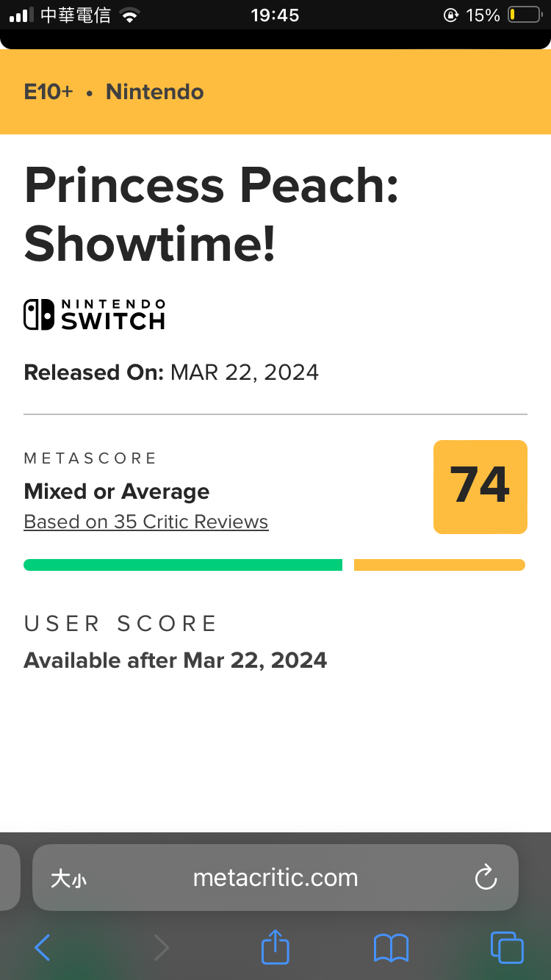Switch to the adjacent tab's address bar

click(10, 878)
